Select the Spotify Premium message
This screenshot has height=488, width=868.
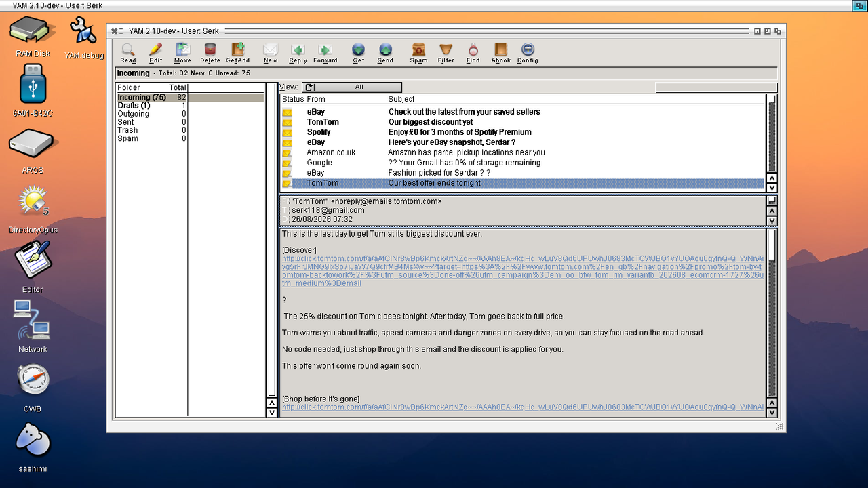click(523, 132)
